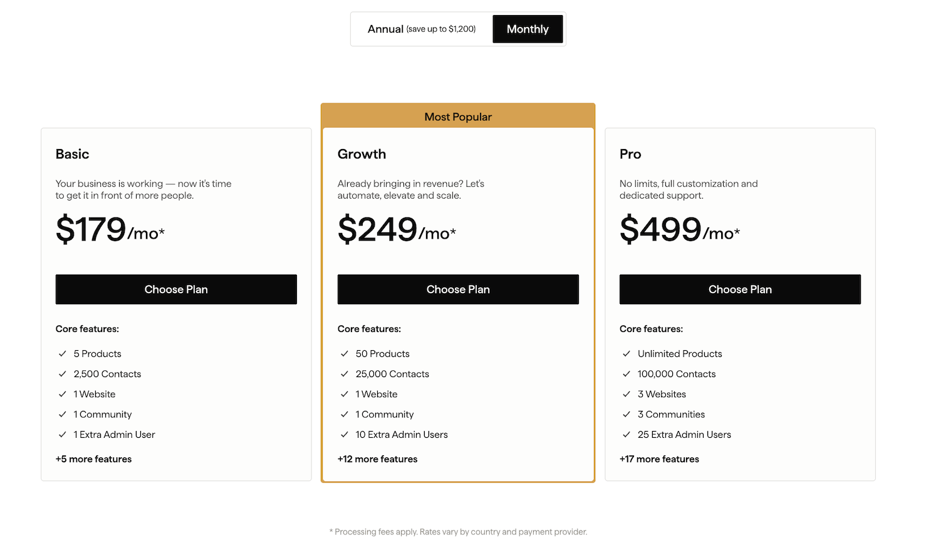Choose the Basic plan
The height and width of the screenshot is (560, 926).
point(176,289)
